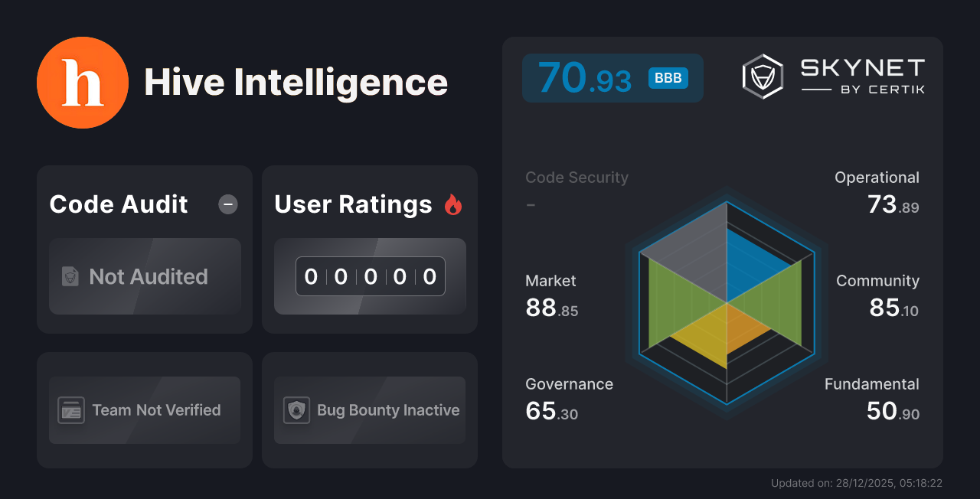Viewport: 980px width, 499px height.
Task: Select the fire icon beside User Ratings
Action: click(x=454, y=204)
